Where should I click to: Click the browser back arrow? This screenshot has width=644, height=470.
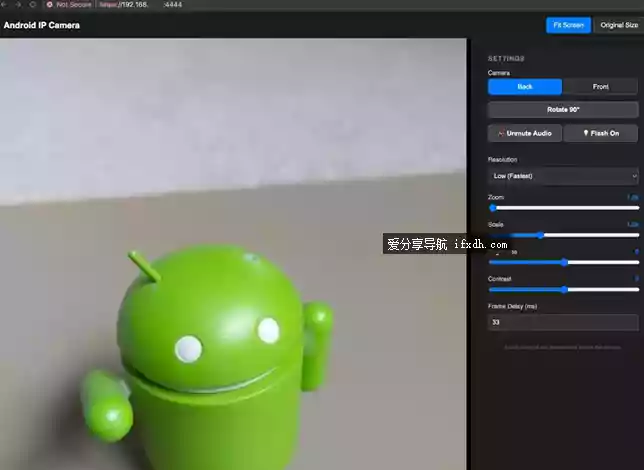tap(4, 5)
